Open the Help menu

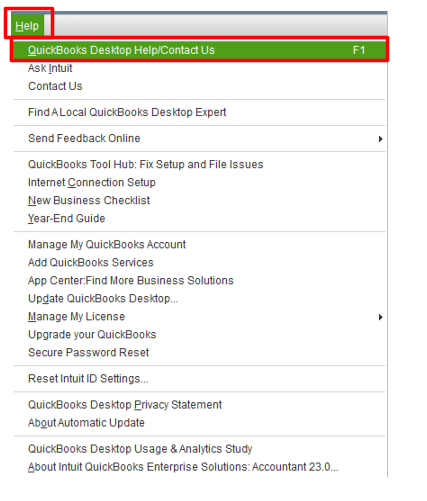[28, 25]
